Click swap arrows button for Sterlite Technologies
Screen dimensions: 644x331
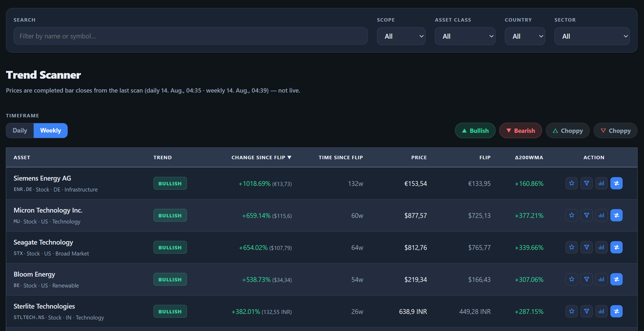616,311
